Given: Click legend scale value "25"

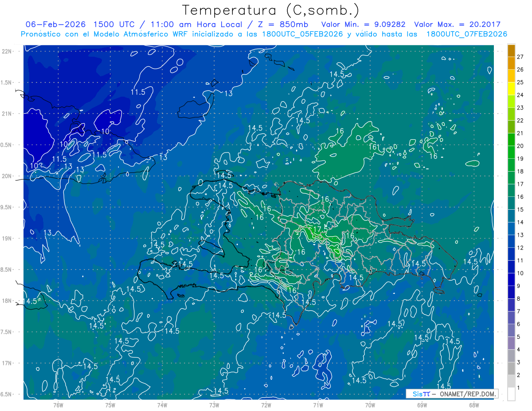Looking at the screenshot, I should click(x=520, y=82).
